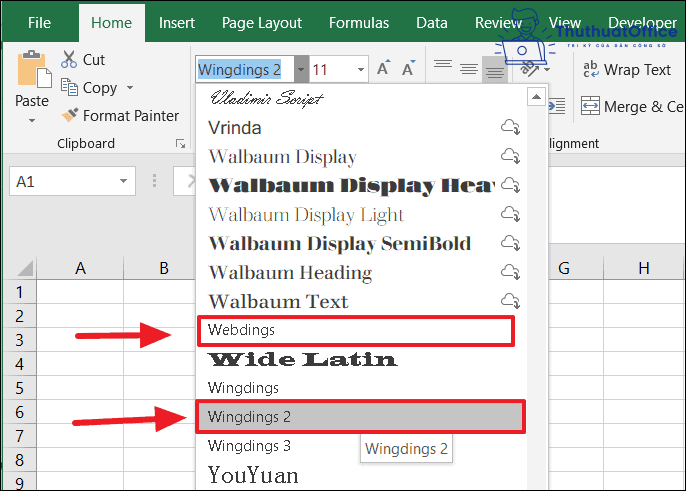The image size is (686, 491).
Task: Download Walbaum Display Heavy cloud icon
Action: pyautogui.click(x=510, y=185)
